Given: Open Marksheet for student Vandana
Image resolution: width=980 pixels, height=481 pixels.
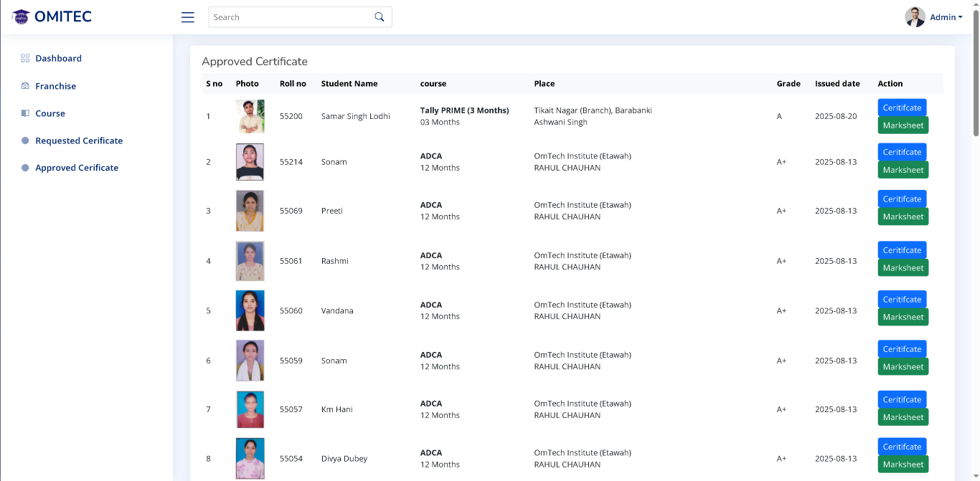Looking at the screenshot, I should click(903, 317).
